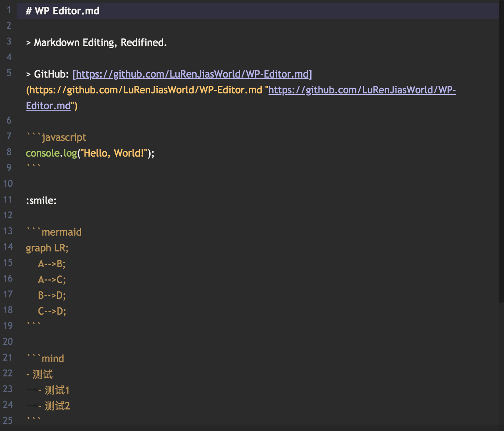Click line number 21 in the gutter
Image resolution: width=504 pixels, height=431 pixels.
point(8,357)
